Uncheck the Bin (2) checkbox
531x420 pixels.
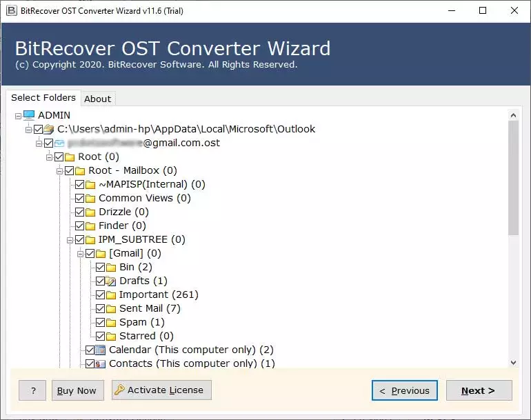click(100, 268)
